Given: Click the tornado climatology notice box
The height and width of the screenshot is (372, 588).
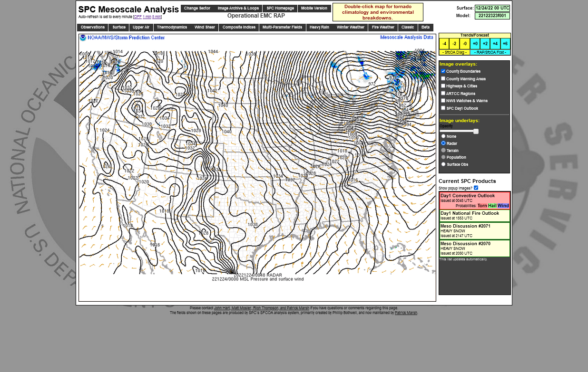Looking at the screenshot, I should tap(378, 12).
